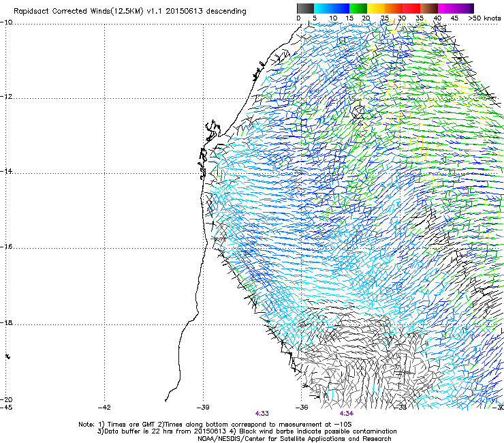Click the 4:33 swath time marker
This screenshot has height=443, width=504.
click(x=262, y=414)
